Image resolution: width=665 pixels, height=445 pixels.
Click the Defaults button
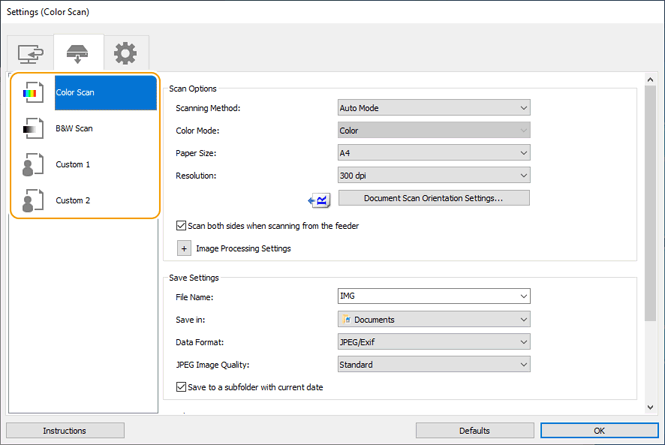pos(475,430)
